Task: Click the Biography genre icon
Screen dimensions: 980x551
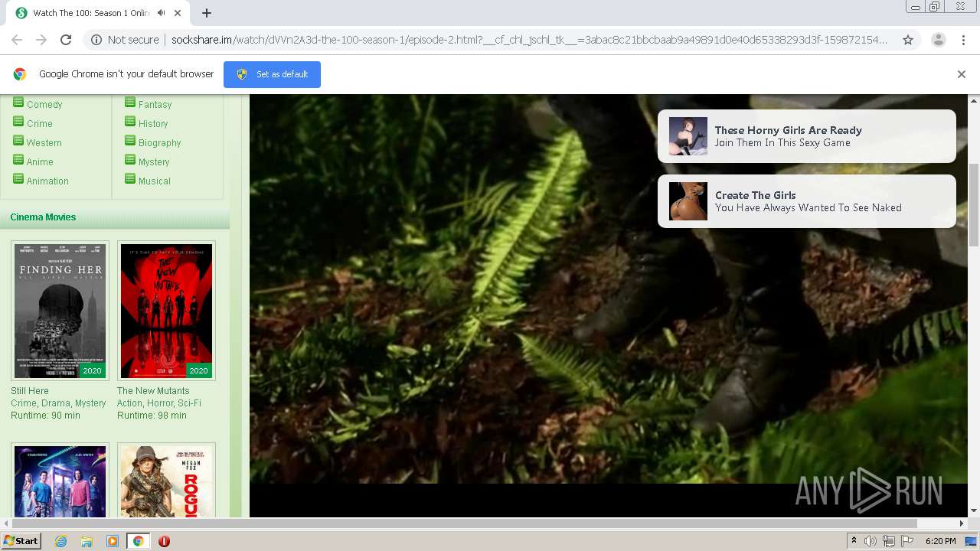Action: click(130, 140)
